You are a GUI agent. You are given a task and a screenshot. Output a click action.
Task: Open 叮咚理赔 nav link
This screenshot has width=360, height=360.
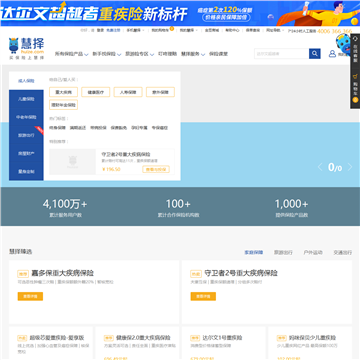(x=167, y=54)
